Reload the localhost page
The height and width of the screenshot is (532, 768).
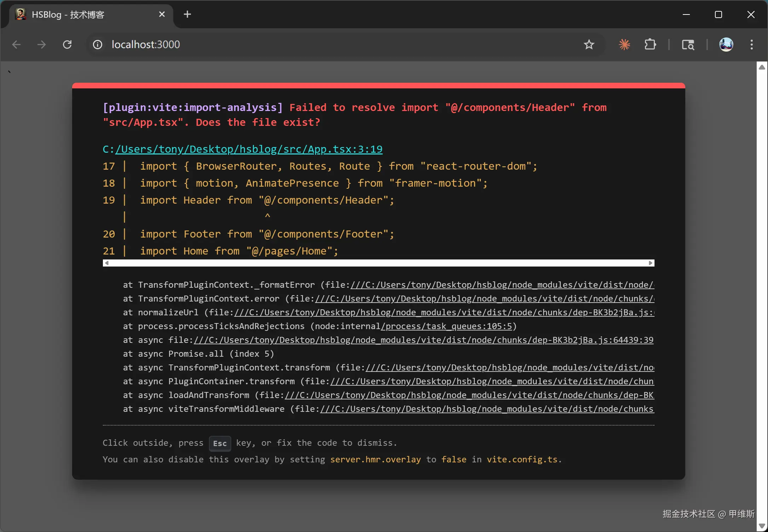pos(67,45)
